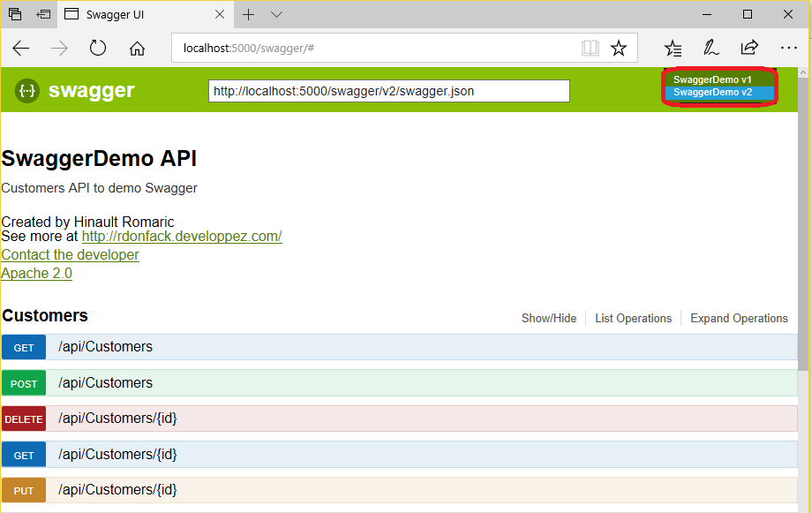Click the browser Back arrow
This screenshot has height=513, width=812.
[21, 49]
